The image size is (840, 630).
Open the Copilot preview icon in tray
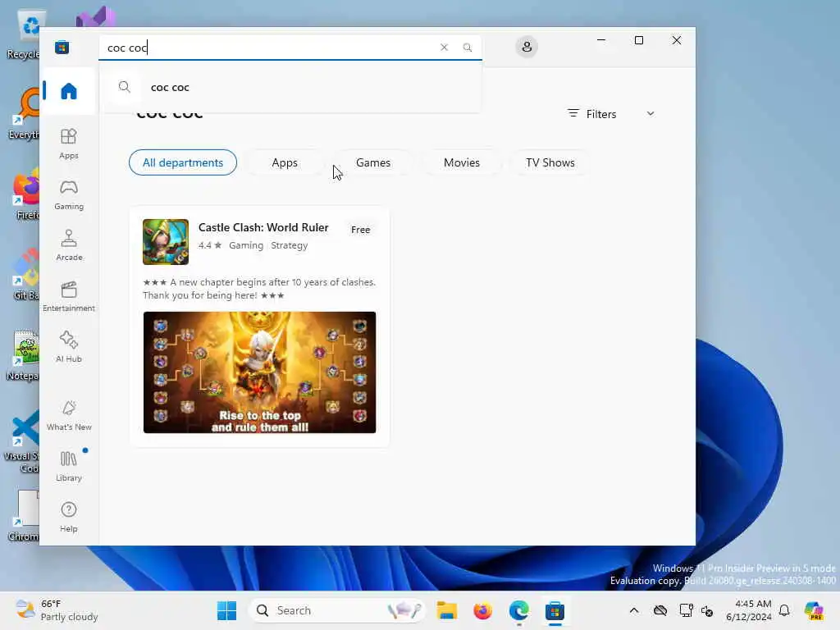click(x=814, y=610)
